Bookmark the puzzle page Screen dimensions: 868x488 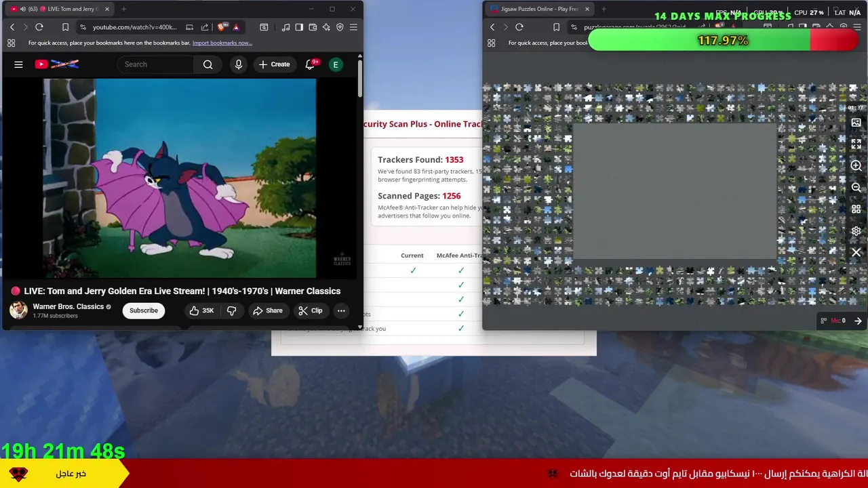pos(556,27)
